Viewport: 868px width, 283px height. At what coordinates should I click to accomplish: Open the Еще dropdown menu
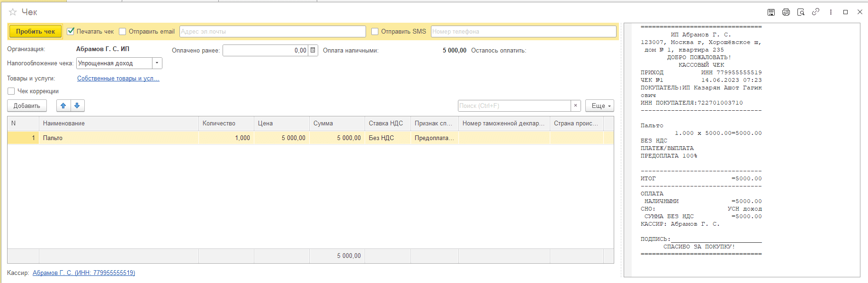600,106
